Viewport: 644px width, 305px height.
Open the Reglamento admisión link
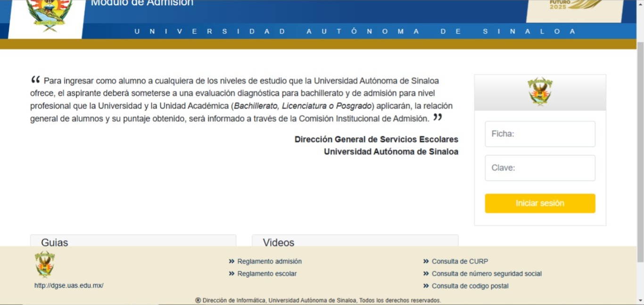click(269, 261)
